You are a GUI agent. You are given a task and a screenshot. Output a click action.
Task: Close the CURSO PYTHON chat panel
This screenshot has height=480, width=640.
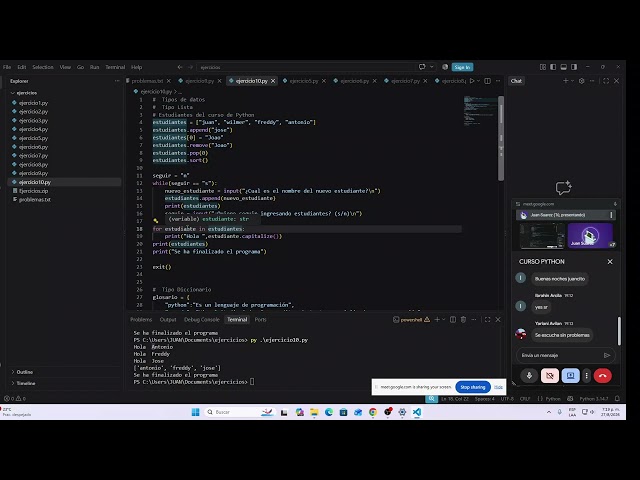pos(610,262)
